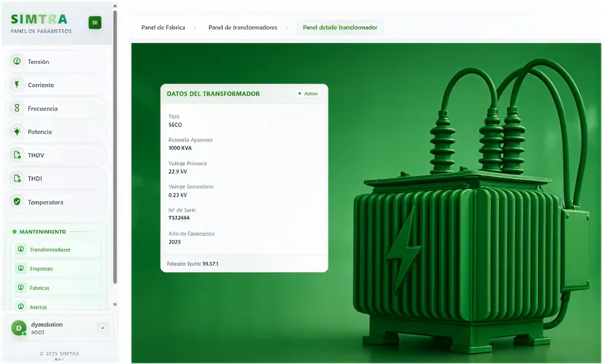The height and width of the screenshot is (364, 602).
Task: Click the 2025 fabrication year value
Action: [x=174, y=242]
